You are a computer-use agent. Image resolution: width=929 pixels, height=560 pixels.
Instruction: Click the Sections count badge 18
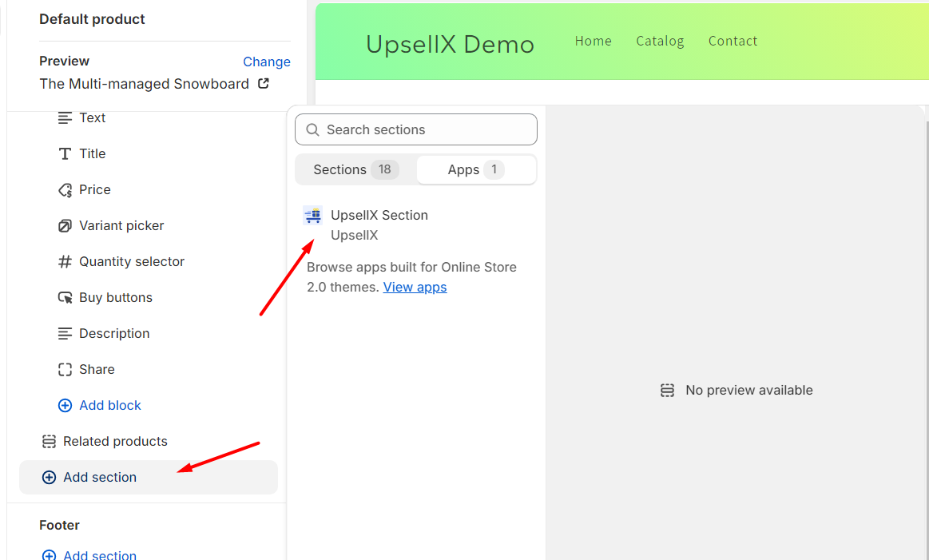[384, 169]
